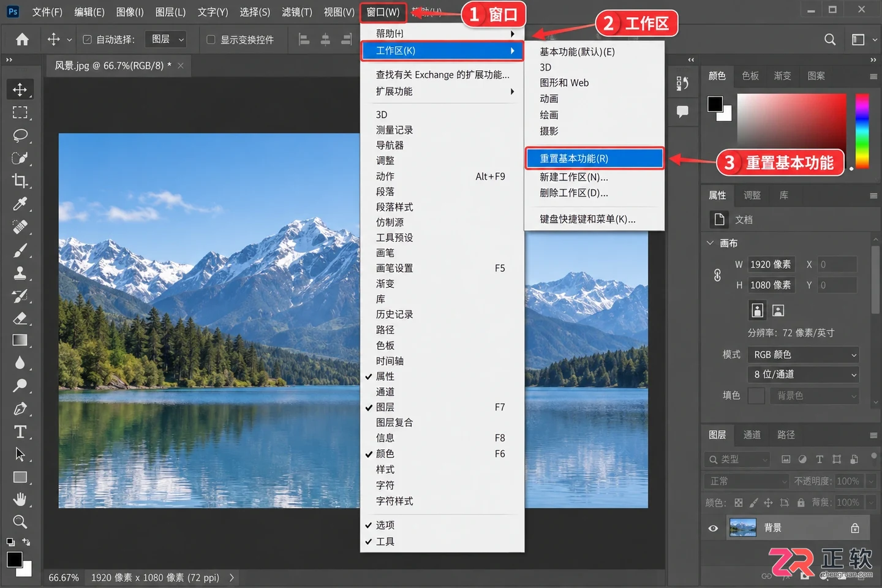Expand the 扩展功能 submenu

pos(442,91)
